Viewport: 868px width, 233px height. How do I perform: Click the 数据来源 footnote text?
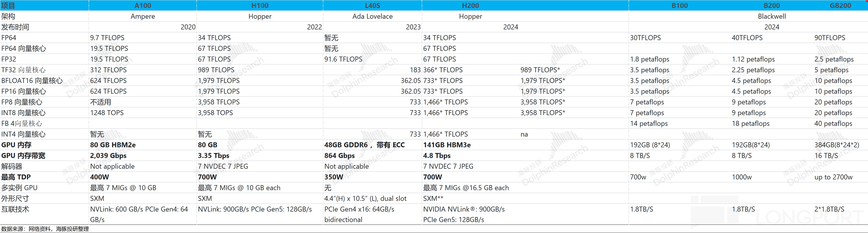point(45,229)
